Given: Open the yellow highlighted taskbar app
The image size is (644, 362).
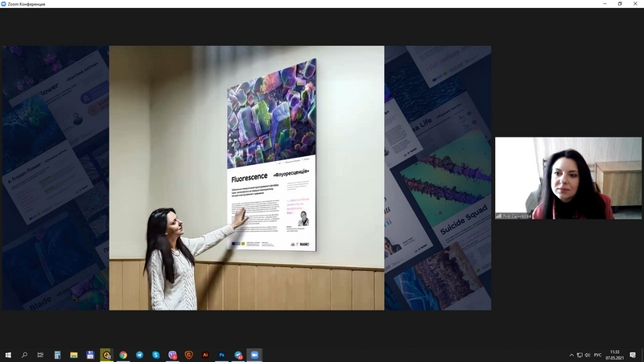Looking at the screenshot, I should pos(107,355).
